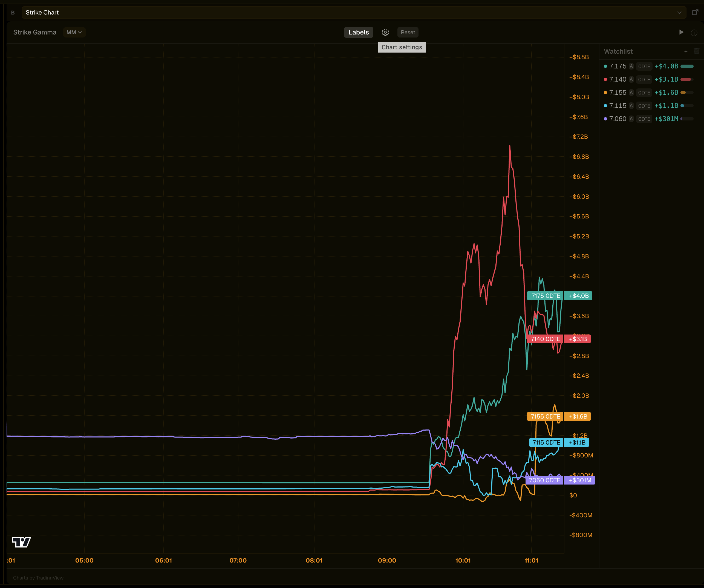The image size is (704, 588).
Task: Click the 7140 0DTE chart label
Action: point(546,339)
